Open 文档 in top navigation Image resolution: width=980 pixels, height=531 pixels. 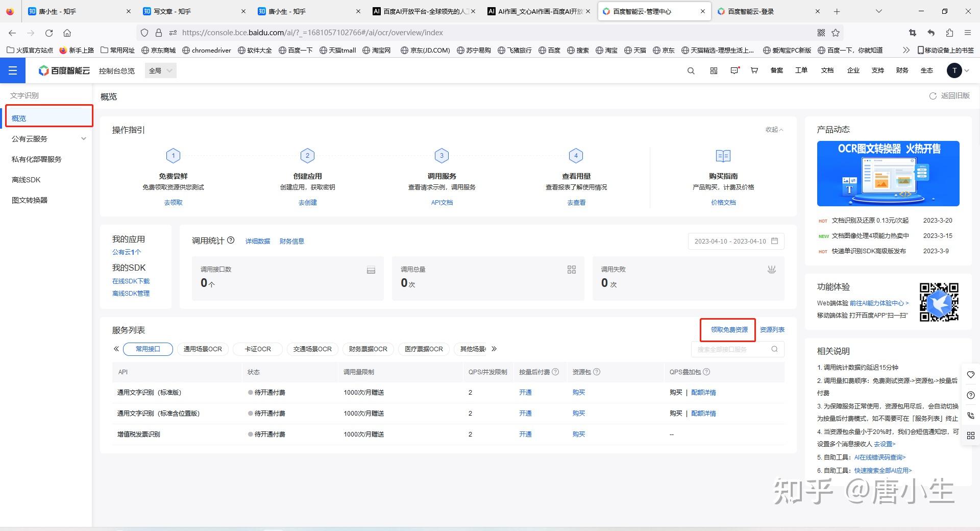[827, 70]
